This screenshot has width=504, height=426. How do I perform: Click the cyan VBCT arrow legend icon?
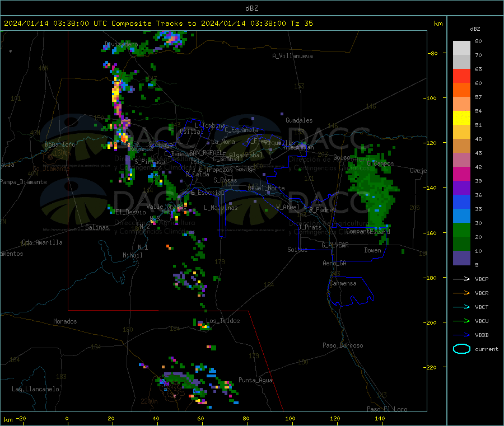[x=461, y=307]
